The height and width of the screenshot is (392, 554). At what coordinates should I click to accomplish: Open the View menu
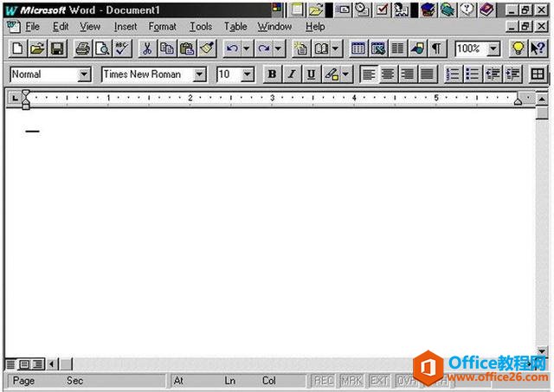90,27
